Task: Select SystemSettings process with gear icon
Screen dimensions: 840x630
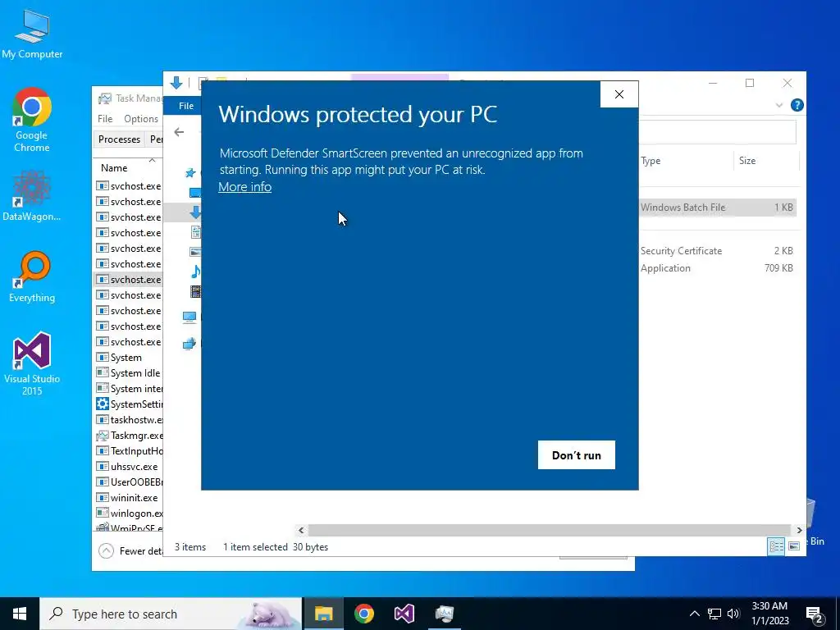Action: pos(129,404)
